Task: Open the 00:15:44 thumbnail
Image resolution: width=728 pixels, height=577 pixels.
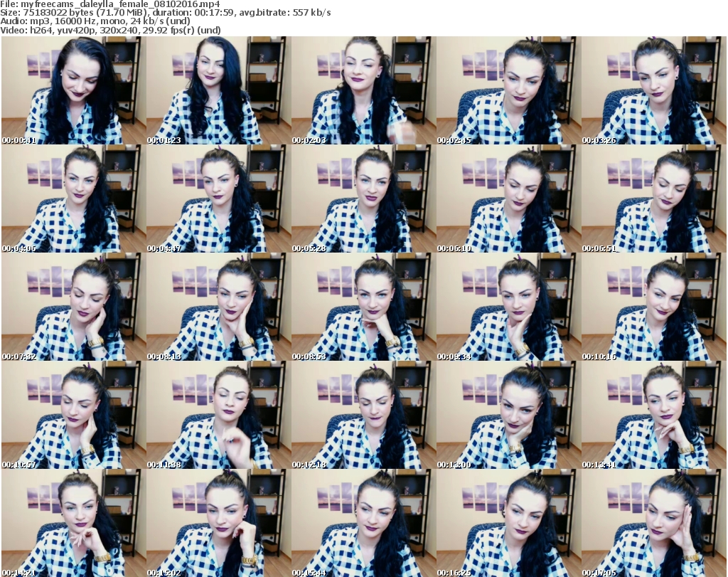Action: pos(362,523)
